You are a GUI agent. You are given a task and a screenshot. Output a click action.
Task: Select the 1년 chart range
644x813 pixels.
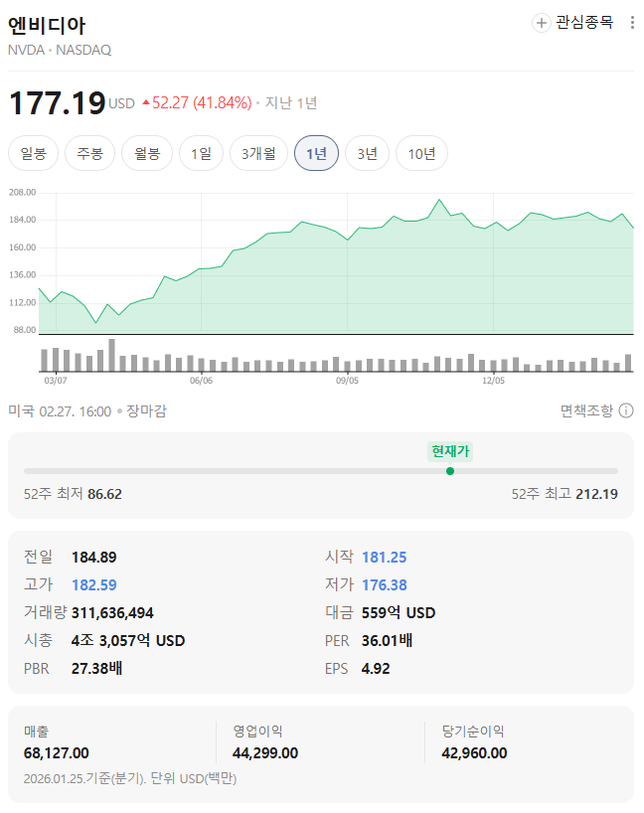(316, 153)
